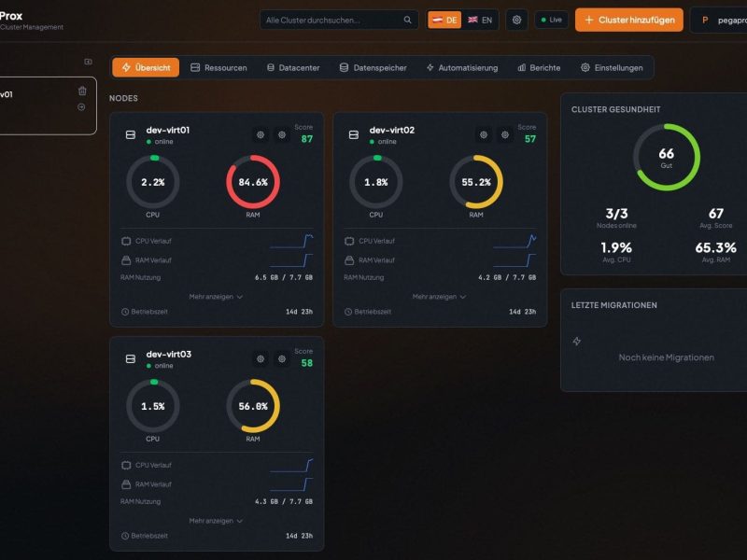Open the settings gear in the top bar
747x560 pixels.
[516, 19]
